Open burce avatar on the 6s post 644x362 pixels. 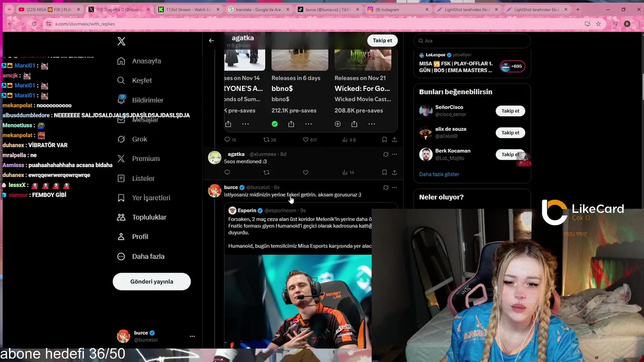pos(215,191)
